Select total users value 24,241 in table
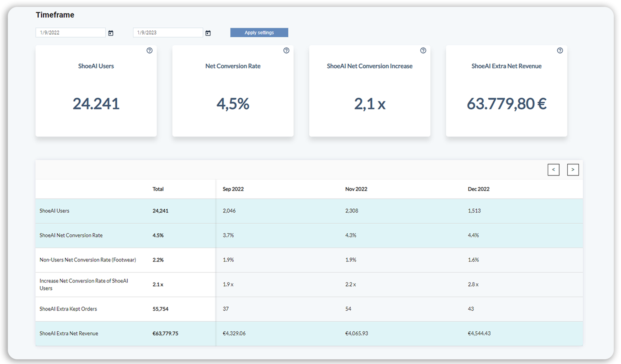Viewport: 621px width, 364px height. click(x=160, y=211)
